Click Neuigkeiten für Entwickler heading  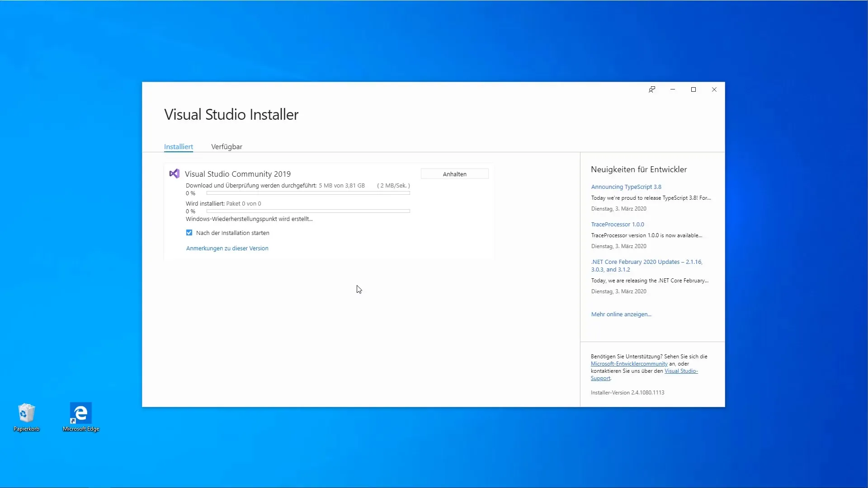(x=639, y=169)
